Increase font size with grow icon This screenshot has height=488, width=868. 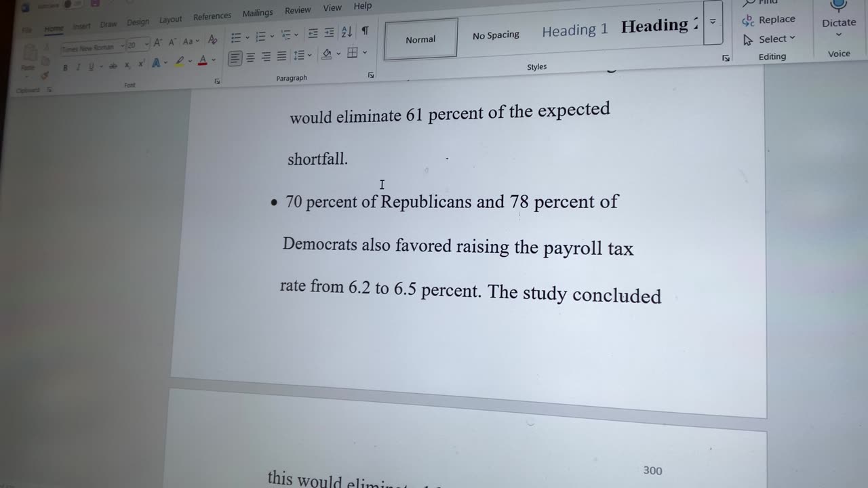(157, 43)
